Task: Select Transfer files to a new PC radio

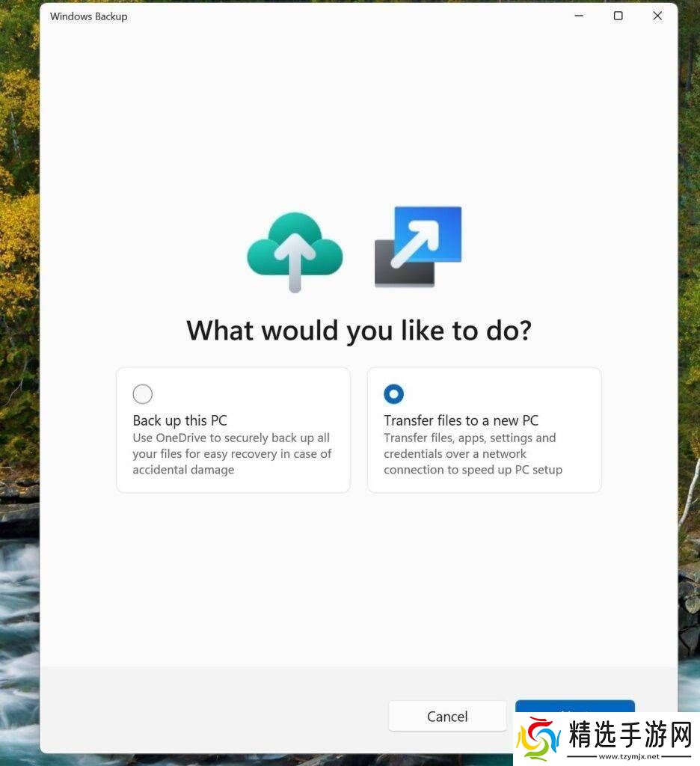Action: [x=393, y=393]
